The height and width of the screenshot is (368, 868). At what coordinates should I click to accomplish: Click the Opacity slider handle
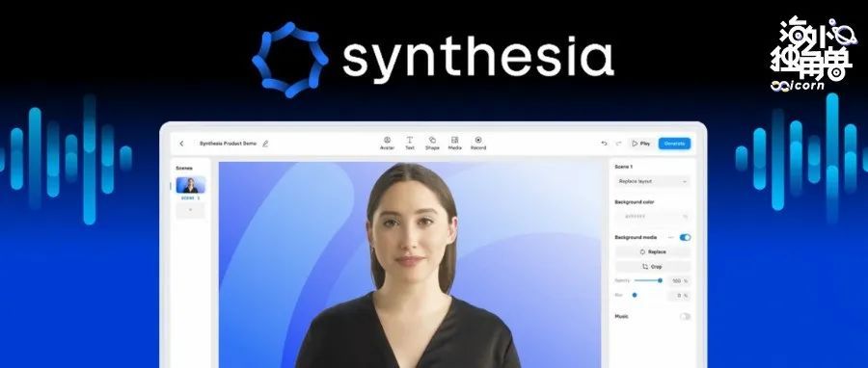click(660, 280)
